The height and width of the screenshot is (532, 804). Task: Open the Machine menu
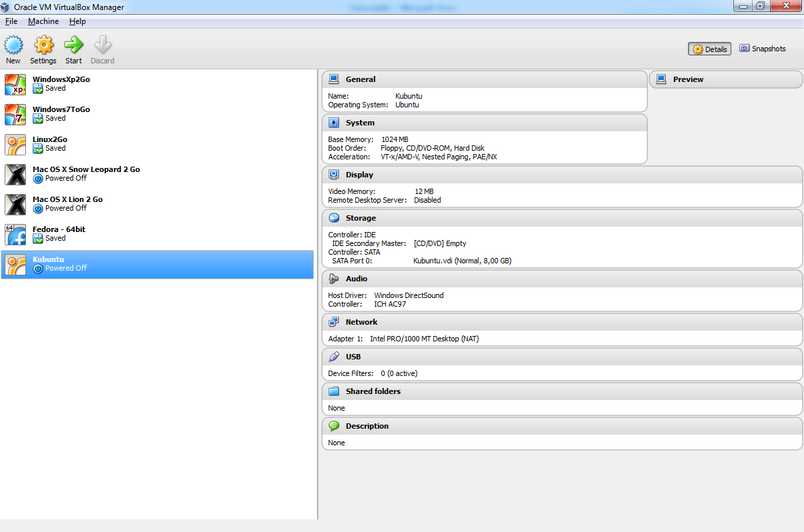click(x=43, y=21)
